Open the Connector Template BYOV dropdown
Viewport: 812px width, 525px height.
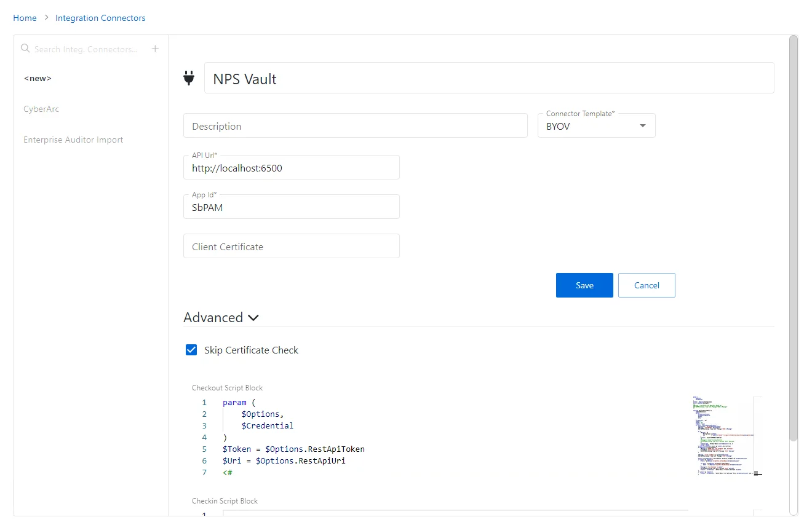[x=596, y=125]
